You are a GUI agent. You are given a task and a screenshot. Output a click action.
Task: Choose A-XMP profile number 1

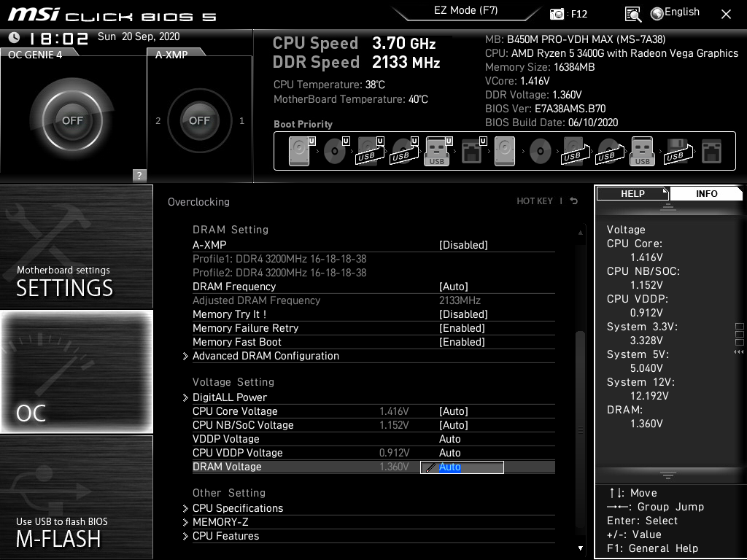coord(241,121)
